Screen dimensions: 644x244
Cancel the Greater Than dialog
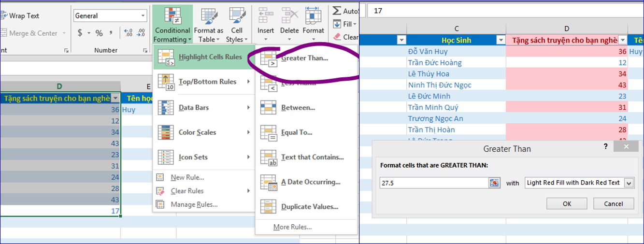click(613, 203)
